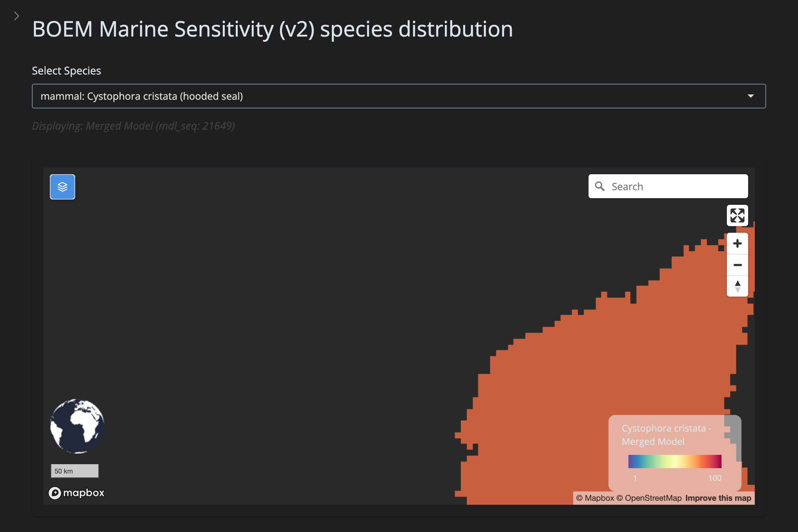Click the species dropdown arrow

click(x=750, y=96)
